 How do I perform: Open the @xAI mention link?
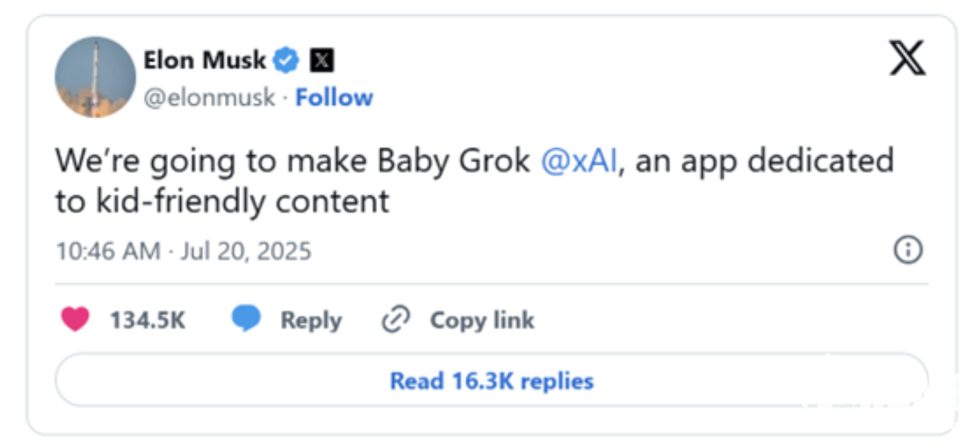[579, 161]
